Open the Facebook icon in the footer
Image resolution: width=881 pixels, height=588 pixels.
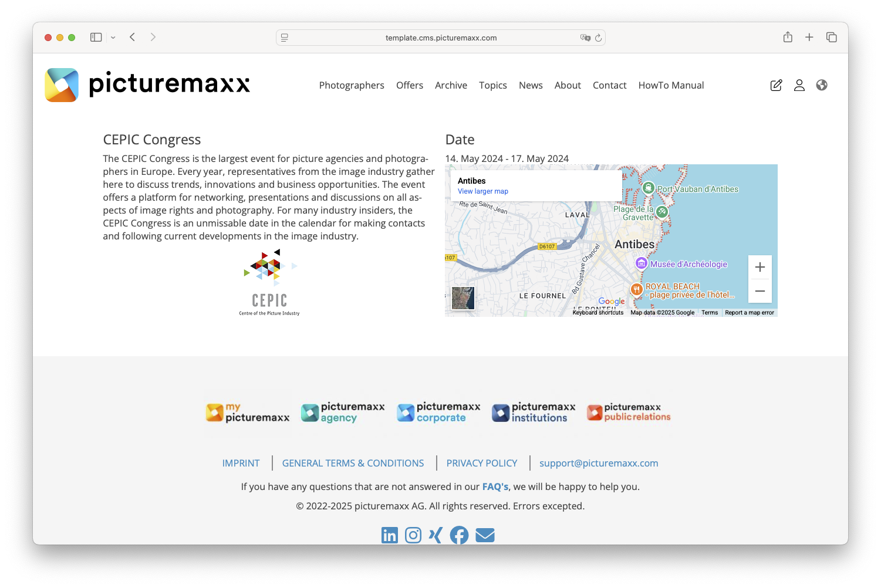[459, 535]
